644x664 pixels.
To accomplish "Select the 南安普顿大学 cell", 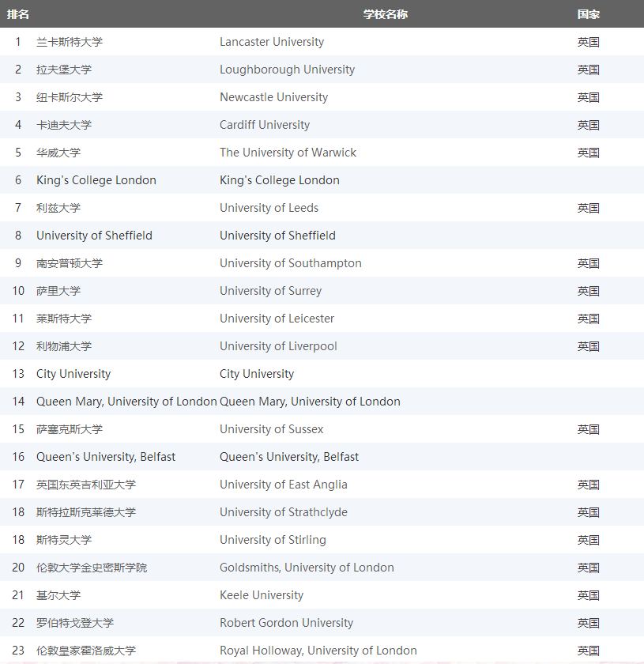I will pyautogui.click(x=70, y=263).
